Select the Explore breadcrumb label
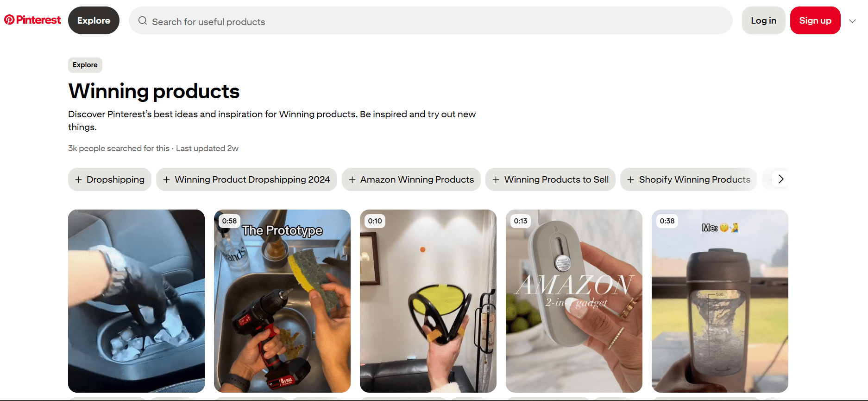The width and height of the screenshot is (868, 401). pyautogui.click(x=85, y=65)
